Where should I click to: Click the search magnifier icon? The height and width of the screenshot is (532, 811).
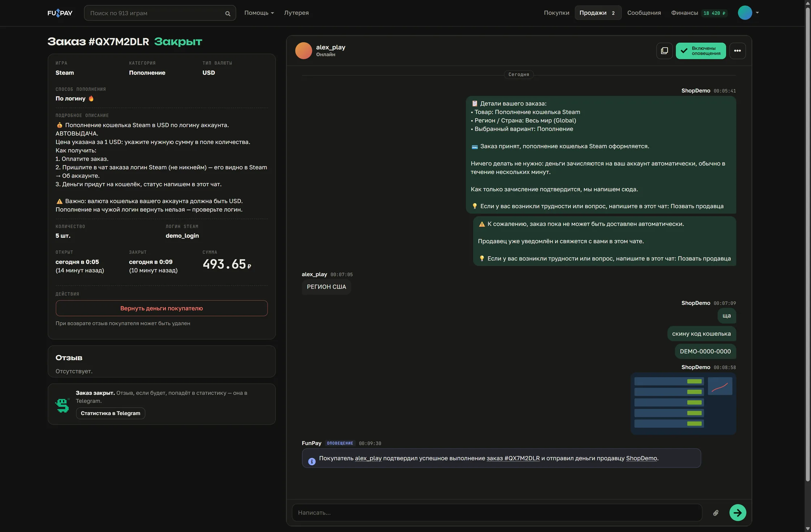point(228,13)
